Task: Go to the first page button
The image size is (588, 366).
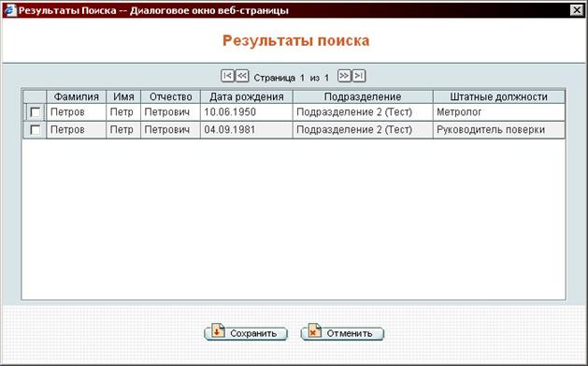Action: 227,76
